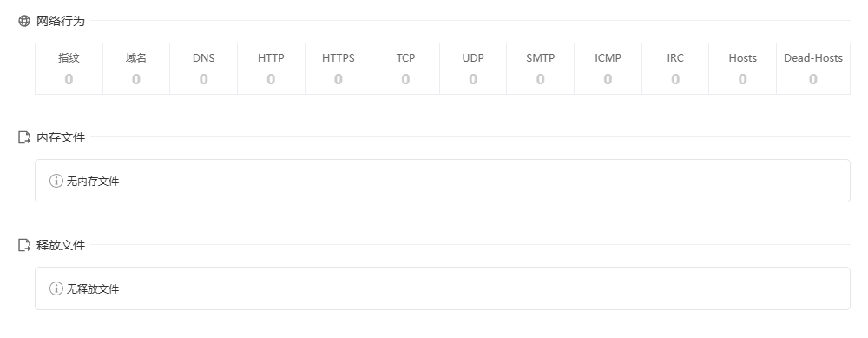Viewport: 868px width, 338px height.
Task: Click the info icon next to 无释放文件
Action: click(56, 288)
